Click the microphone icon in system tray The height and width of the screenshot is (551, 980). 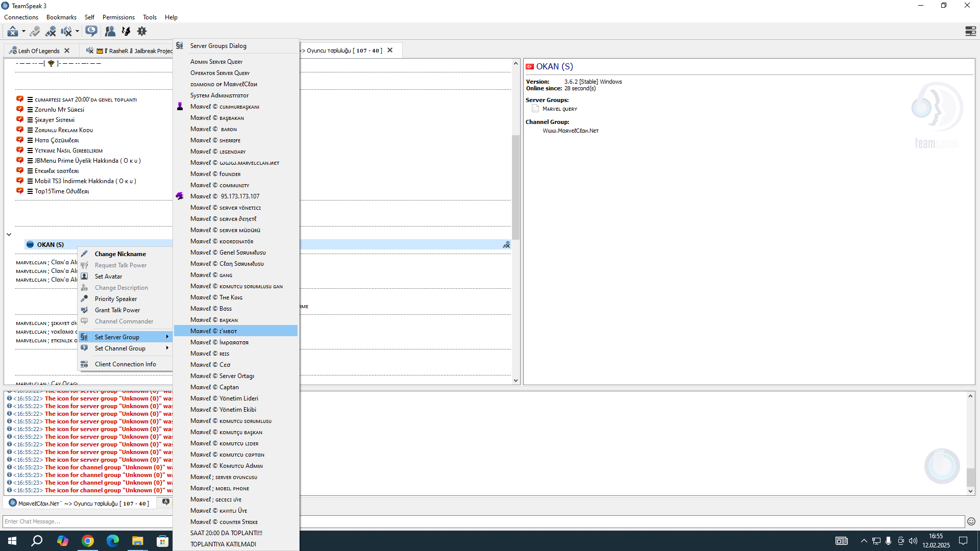[x=889, y=541]
